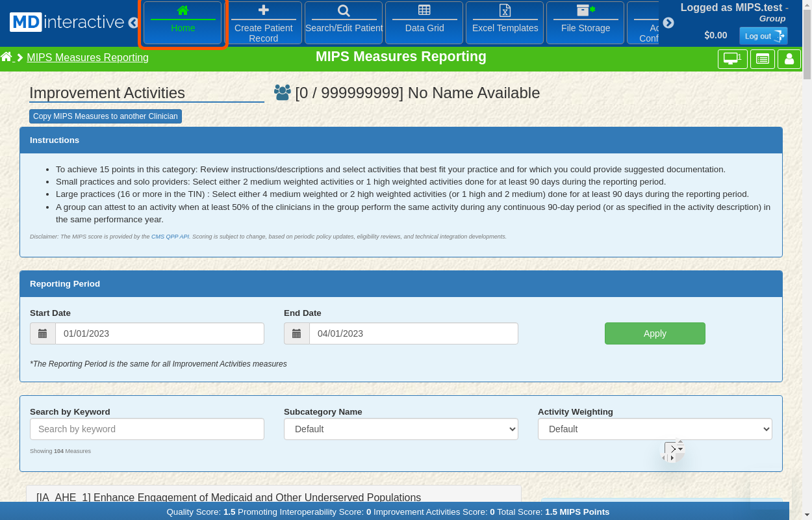Screen dimensions: 812x520
Task: Expand the Activity Weighting dropdown
Action: [x=655, y=429]
